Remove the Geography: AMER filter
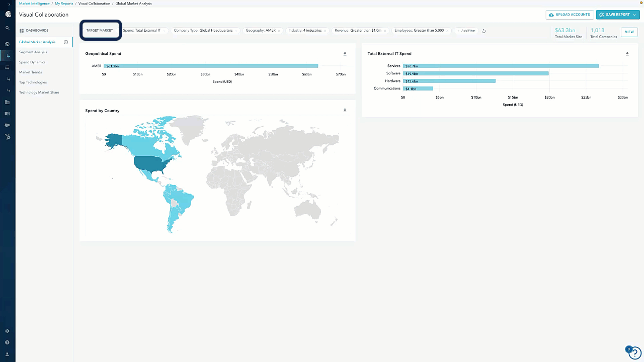 pyautogui.click(x=279, y=31)
